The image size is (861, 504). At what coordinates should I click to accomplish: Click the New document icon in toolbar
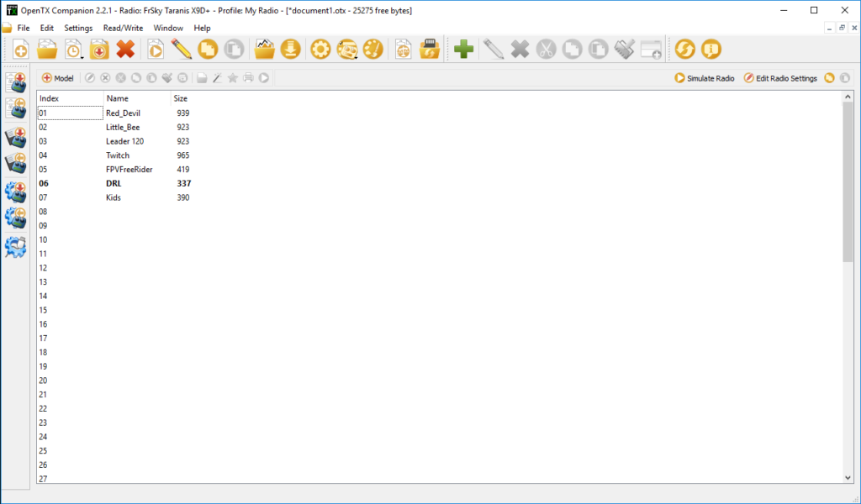(20, 50)
